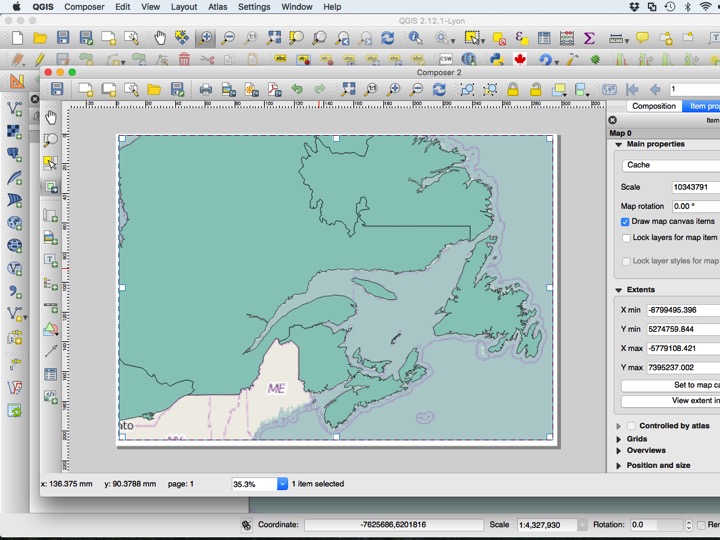Choose the Add image tool

(51, 238)
